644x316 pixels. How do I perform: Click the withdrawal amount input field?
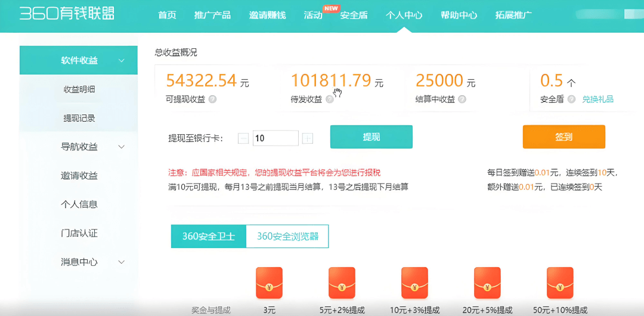275,138
